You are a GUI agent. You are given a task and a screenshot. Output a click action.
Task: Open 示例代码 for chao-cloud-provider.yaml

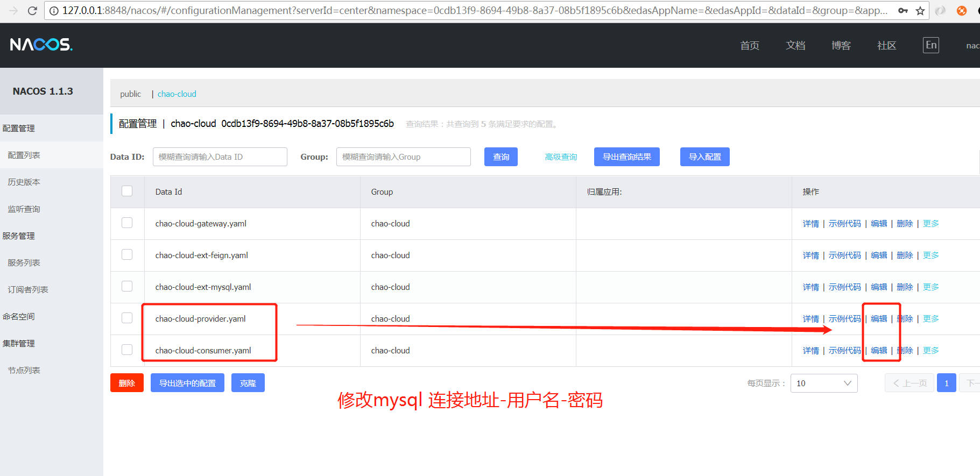tap(845, 319)
